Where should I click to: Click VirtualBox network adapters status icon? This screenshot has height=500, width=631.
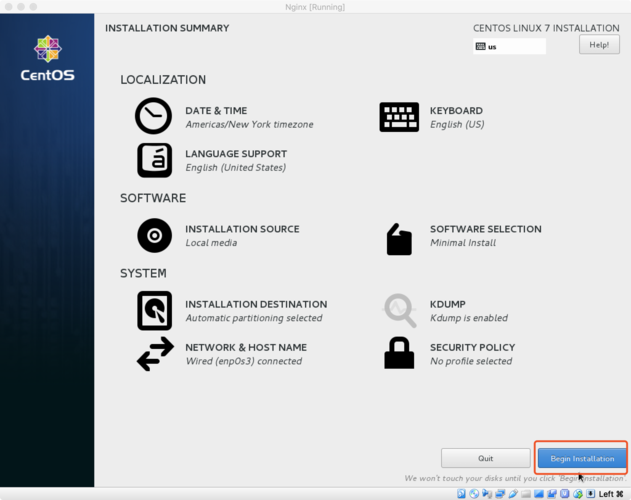point(500,494)
